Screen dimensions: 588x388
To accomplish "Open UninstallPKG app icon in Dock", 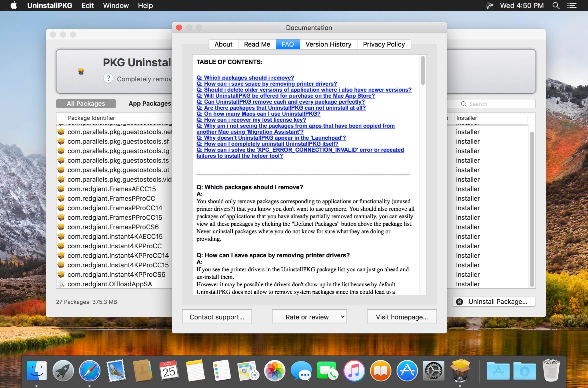I will click(x=460, y=370).
